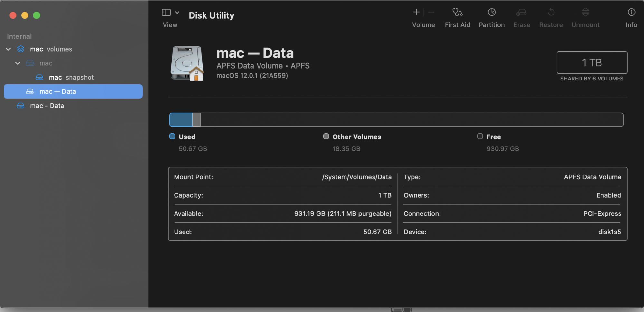
Task: Click the First Aid toolbar label
Action: click(x=458, y=25)
